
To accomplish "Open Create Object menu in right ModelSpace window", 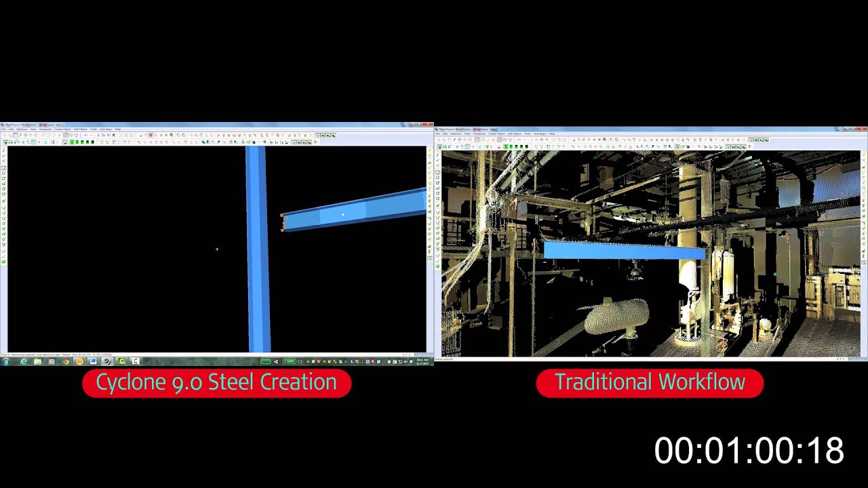I will pyautogui.click(x=497, y=134).
